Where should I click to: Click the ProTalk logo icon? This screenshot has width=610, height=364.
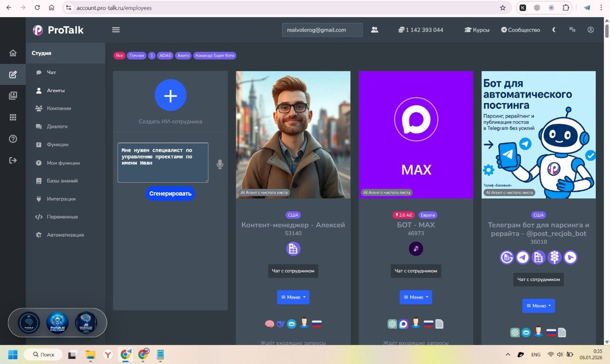tap(38, 30)
